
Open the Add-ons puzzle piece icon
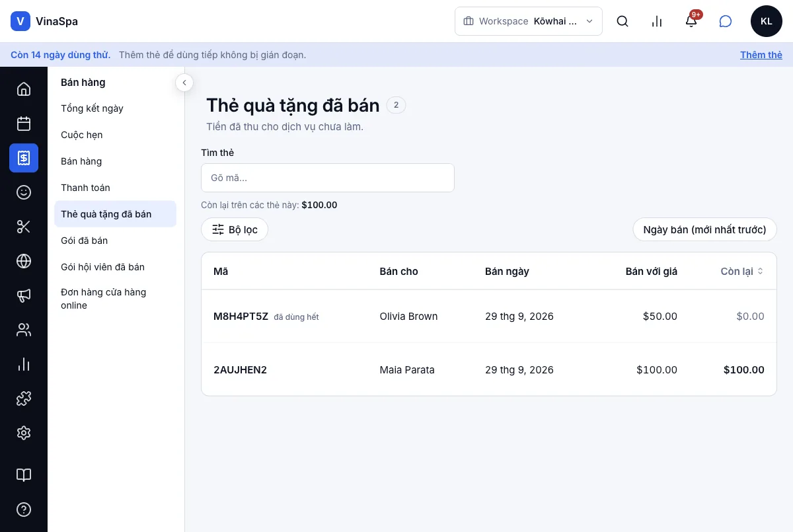[x=24, y=399]
